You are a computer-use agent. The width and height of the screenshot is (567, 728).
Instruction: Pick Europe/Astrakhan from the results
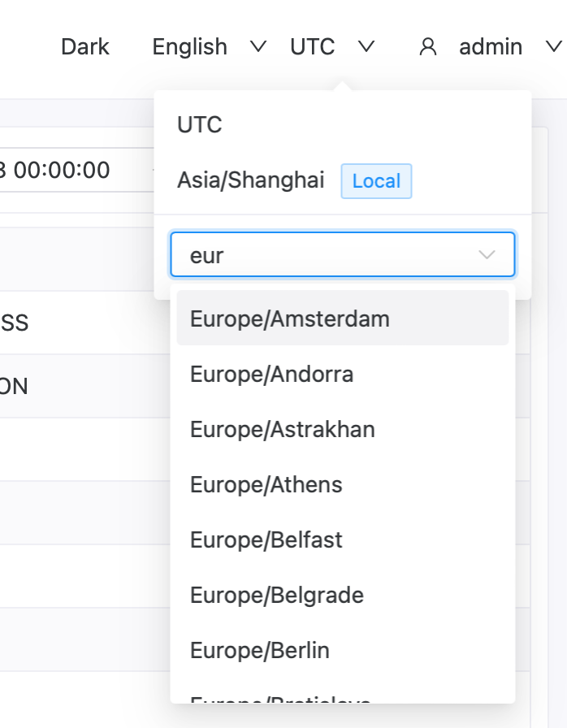[x=283, y=429]
